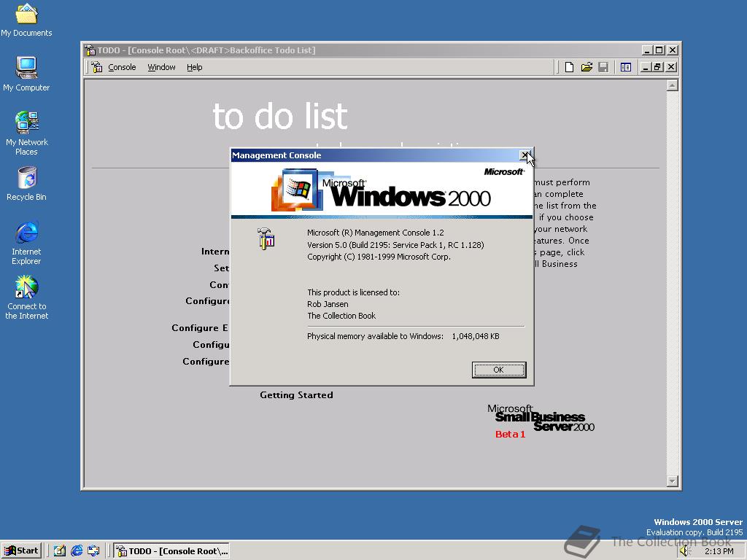The image size is (747, 560).
Task: Click the "to do list" heading
Action: 280,116
